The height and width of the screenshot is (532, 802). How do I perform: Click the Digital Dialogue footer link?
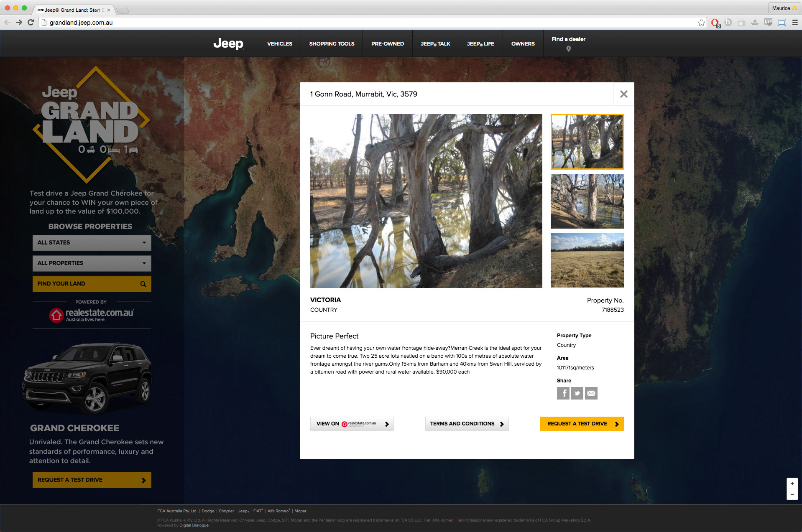coord(194,525)
